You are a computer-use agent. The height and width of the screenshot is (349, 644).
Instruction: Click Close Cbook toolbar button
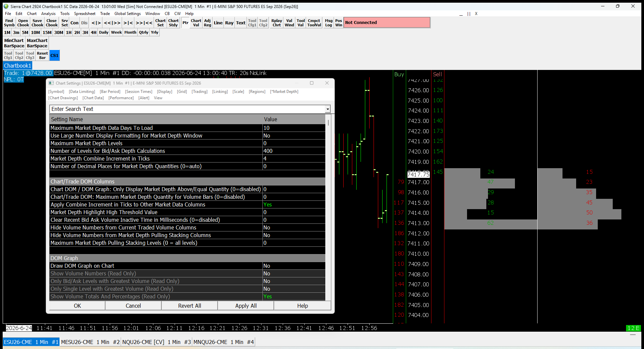52,23
